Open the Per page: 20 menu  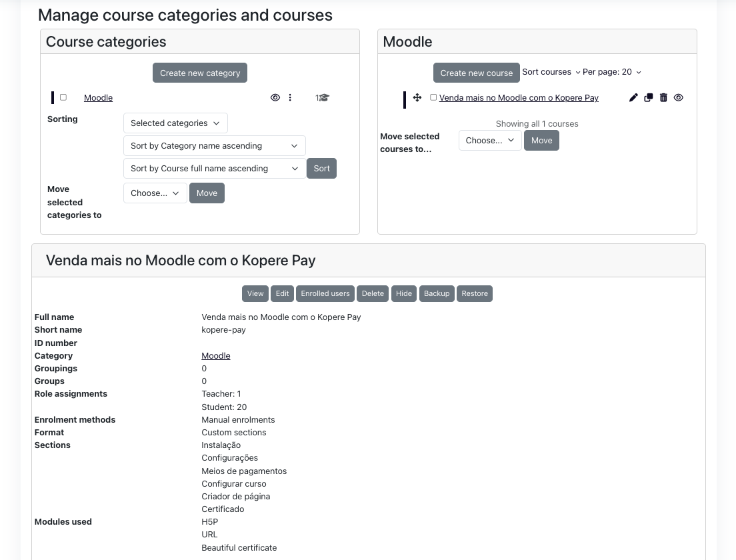[x=611, y=72]
